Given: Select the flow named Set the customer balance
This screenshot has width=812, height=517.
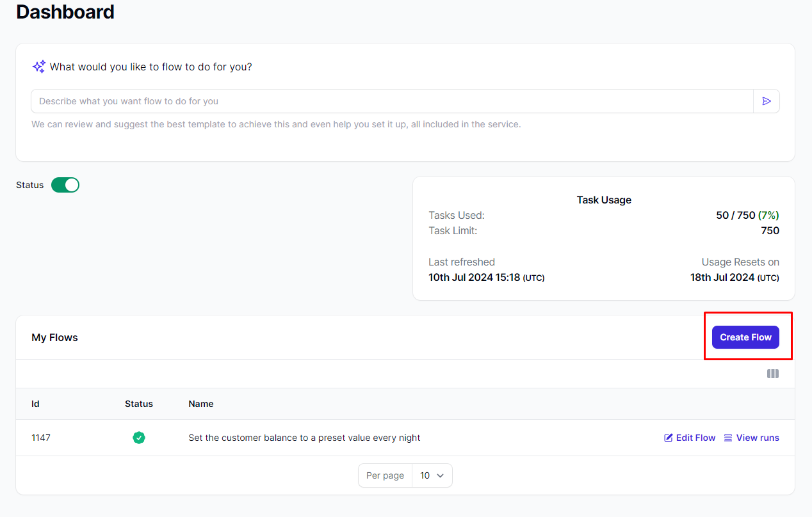Looking at the screenshot, I should point(304,438).
